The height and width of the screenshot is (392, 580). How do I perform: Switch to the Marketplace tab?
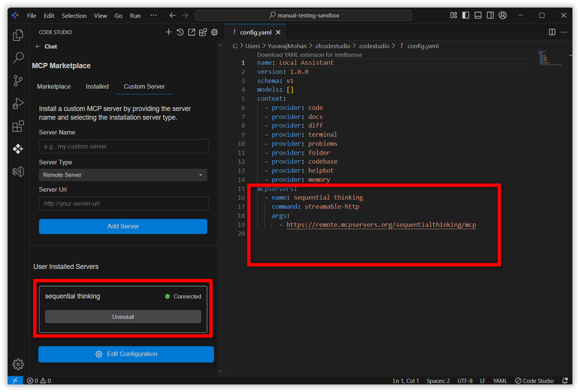point(54,86)
